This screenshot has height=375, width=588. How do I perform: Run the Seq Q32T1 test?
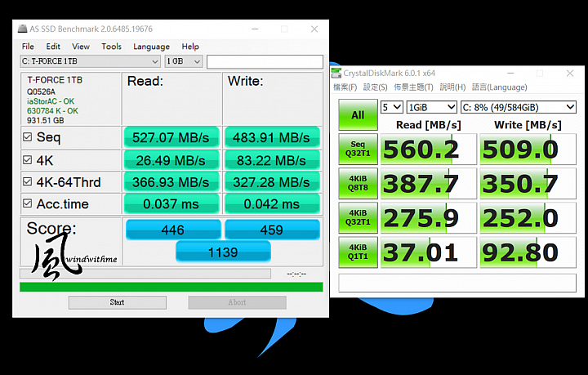click(x=358, y=149)
